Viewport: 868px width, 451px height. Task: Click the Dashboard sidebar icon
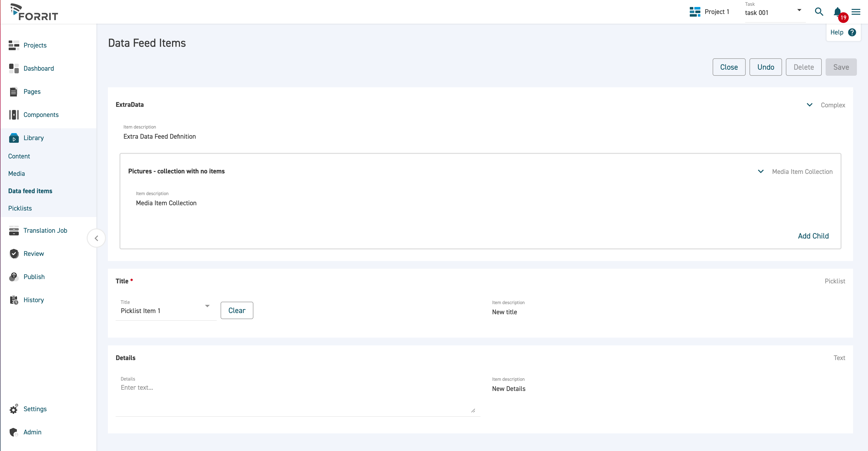(14, 68)
